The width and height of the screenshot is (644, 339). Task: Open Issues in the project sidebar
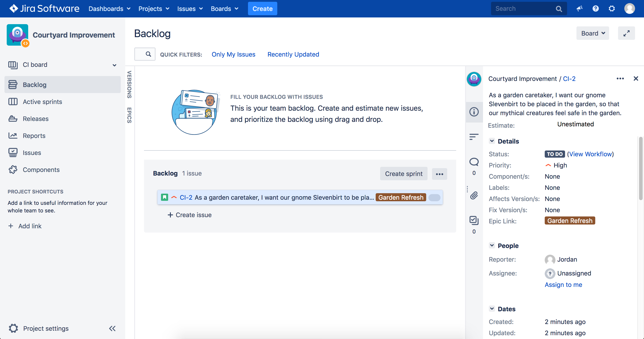[x=63, y=153]
